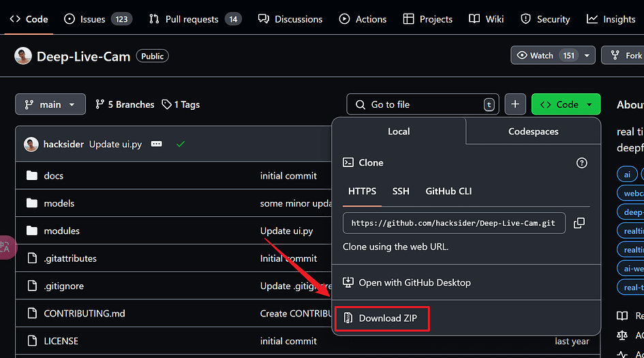Open the CONTRIBUTING.md file
The image size is (644, 358).
85,313
